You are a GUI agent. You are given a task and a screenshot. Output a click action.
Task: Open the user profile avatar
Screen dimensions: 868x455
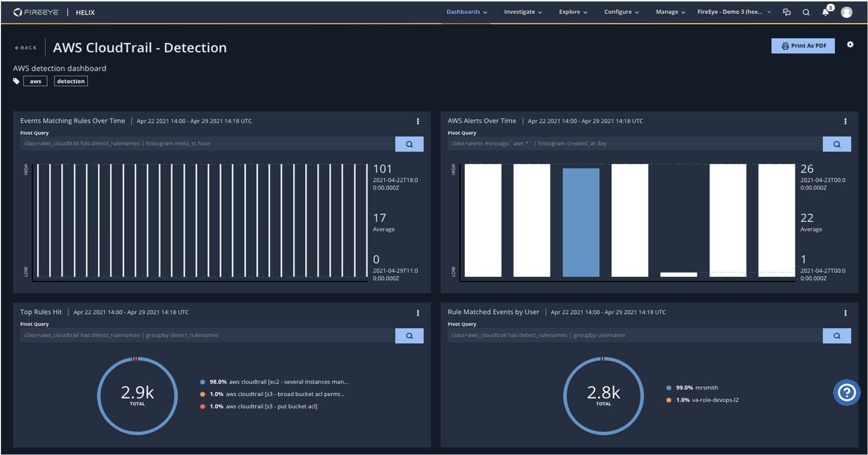click(846, 12)
